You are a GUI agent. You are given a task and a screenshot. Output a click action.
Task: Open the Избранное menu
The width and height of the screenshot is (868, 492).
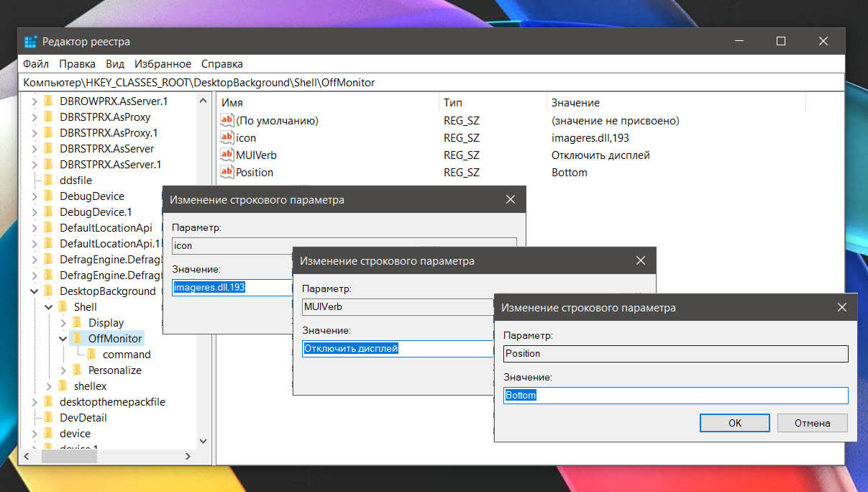(163, 64)
